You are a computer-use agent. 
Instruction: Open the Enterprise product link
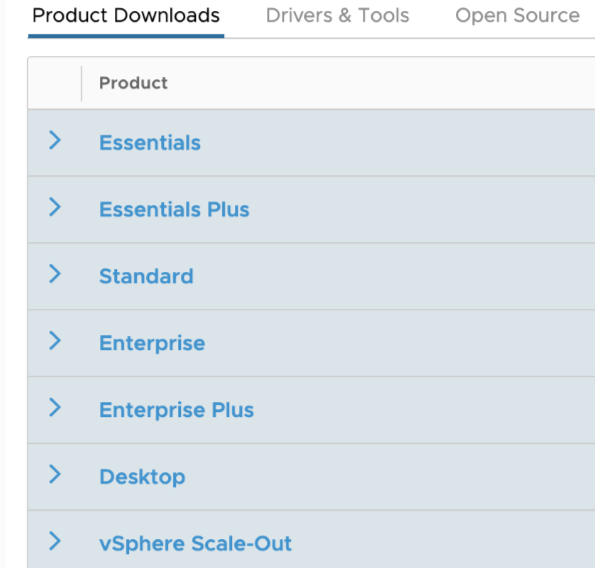(152, 344)
